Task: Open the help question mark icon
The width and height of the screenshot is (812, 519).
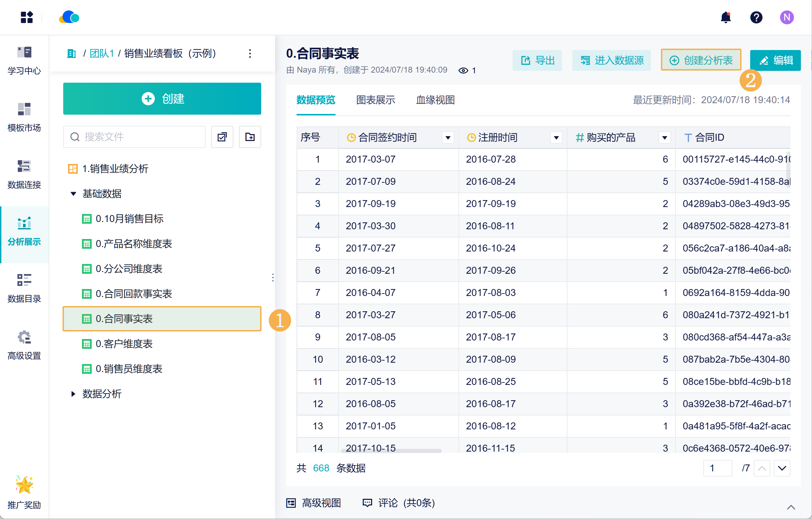Action: [756, 17]
